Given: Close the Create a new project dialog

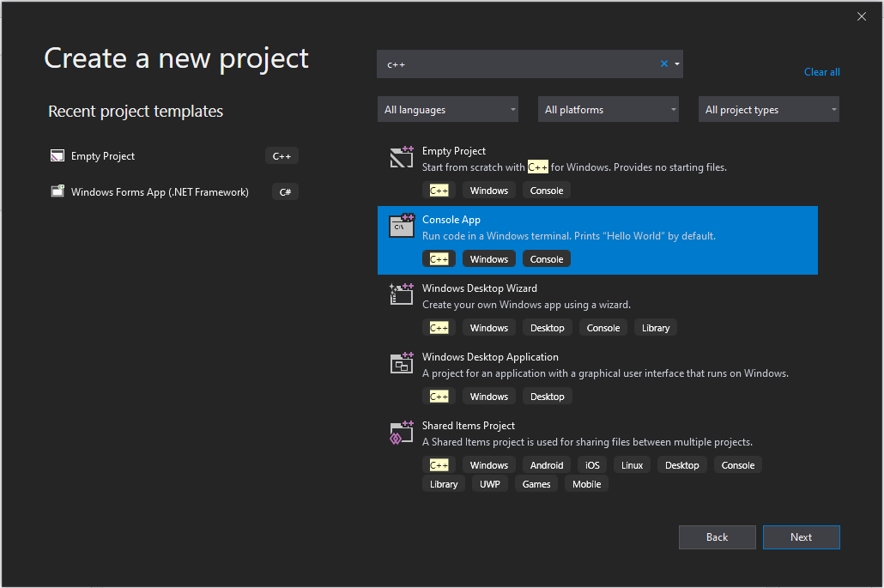Looking at the screenshot, I should click(862, 16).
